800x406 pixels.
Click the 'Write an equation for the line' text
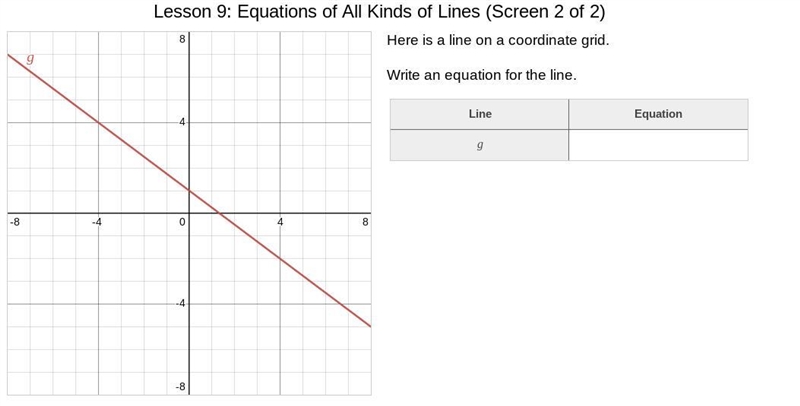pyautogui.click(x=482, y=75)
